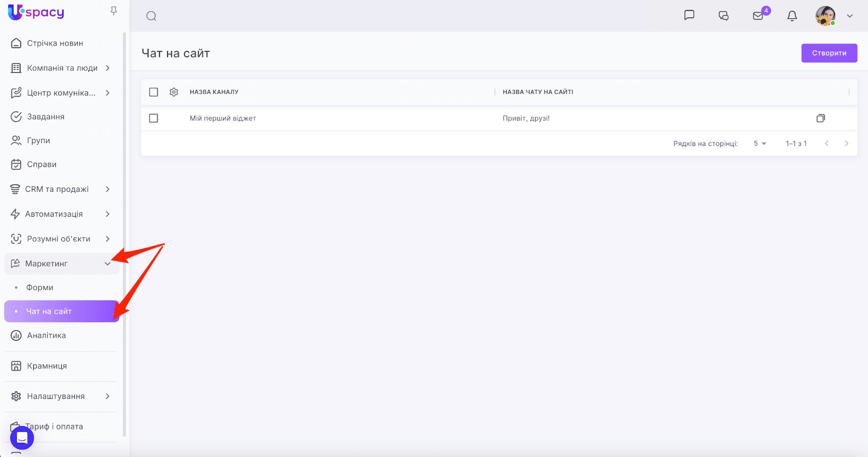Open the search magnifier icon
The height and width of the screenshot is (457, 868).
151,16
